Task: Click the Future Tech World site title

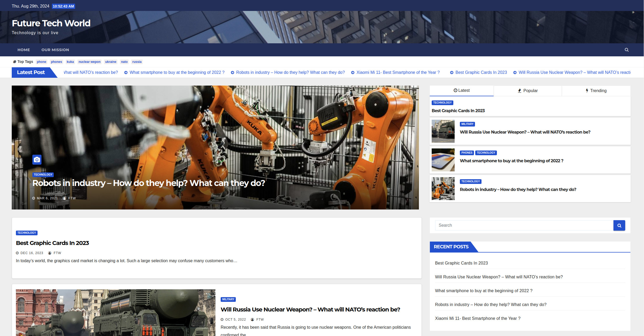Action: point(51,23)
